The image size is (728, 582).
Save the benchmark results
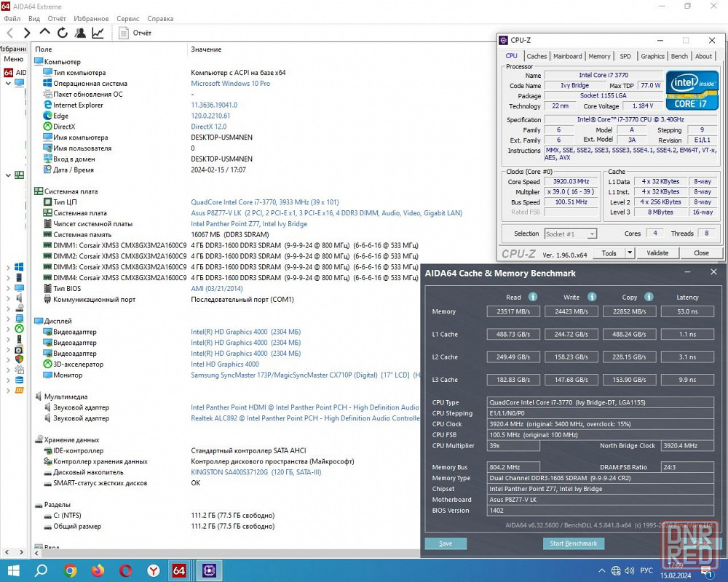pos(446,543)
